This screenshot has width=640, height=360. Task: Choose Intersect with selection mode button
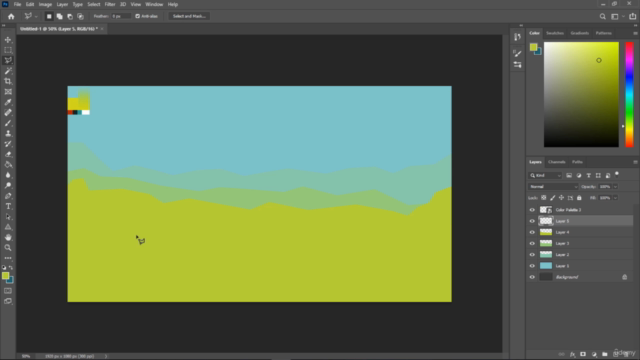(x=80, y=16)
